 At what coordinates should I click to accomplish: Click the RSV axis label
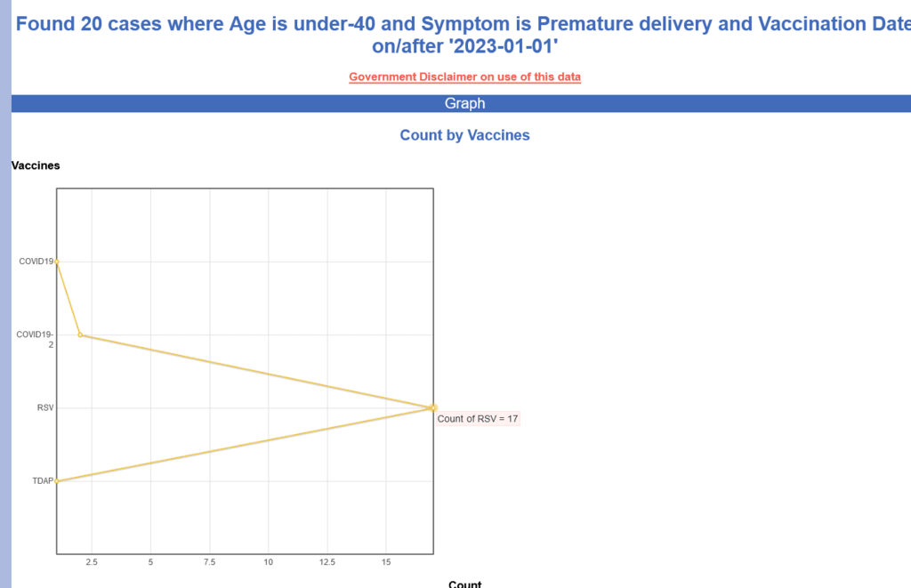pos(45,408)
